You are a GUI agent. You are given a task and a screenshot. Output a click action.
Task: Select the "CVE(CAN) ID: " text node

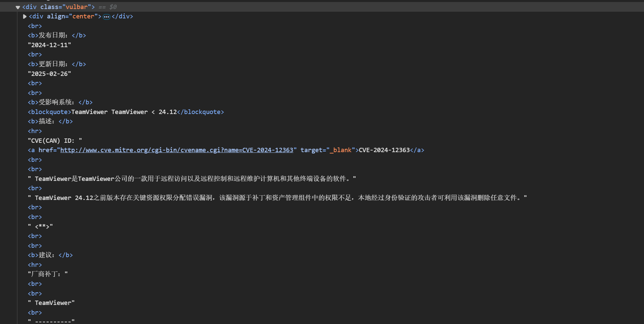pos(55,141)
